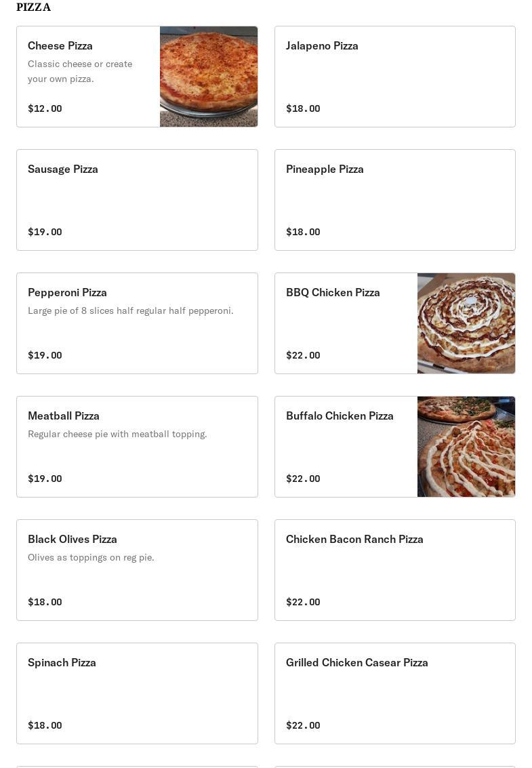The height and width of the screenshot is (768, 532).
Task: Click the Meatball Pizza topping description
Action: (117, 434)
